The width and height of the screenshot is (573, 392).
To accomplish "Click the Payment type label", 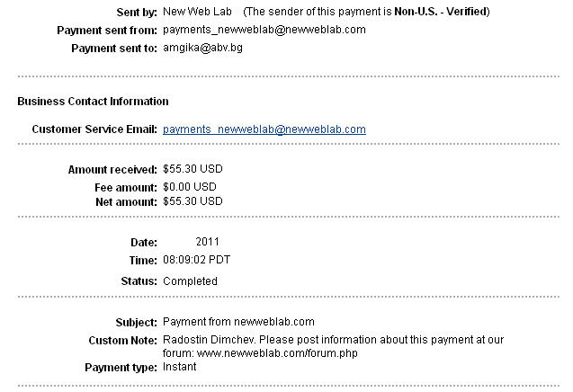I will tap(121, 367).
